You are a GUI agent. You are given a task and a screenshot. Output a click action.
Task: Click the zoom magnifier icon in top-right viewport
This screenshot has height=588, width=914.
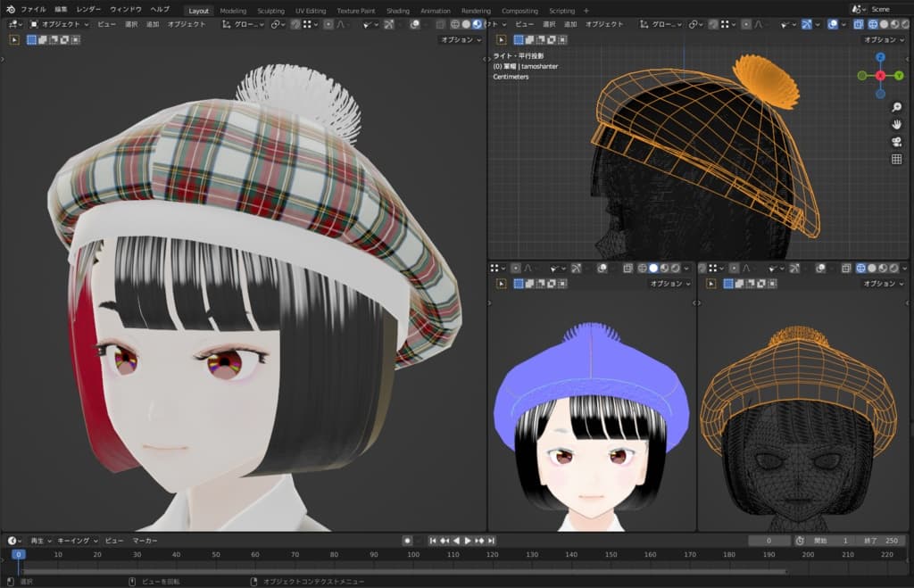point(896,106)
